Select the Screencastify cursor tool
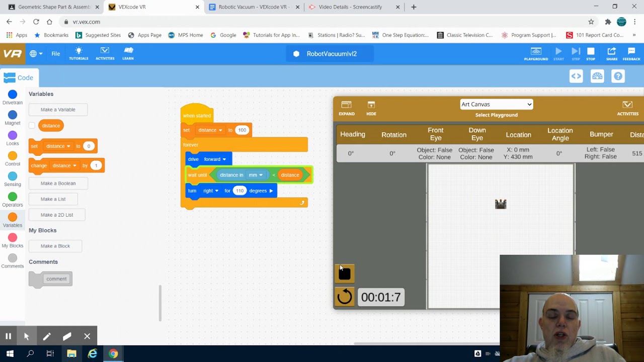The image size is (644, 362). point(27,336)
